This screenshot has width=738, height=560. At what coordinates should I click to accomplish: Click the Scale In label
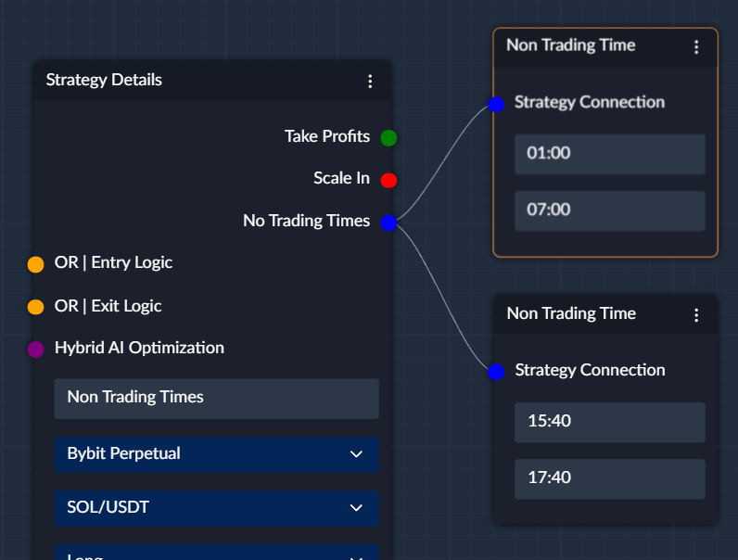click(x=342, y=178)
